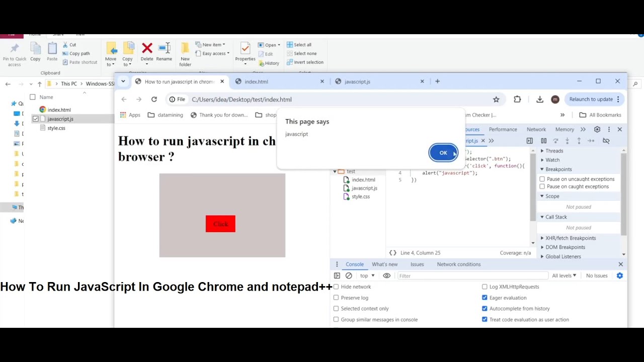Open a new Chrome tab
The width and height of the screenshot is (644, 362).
point(437,81)
